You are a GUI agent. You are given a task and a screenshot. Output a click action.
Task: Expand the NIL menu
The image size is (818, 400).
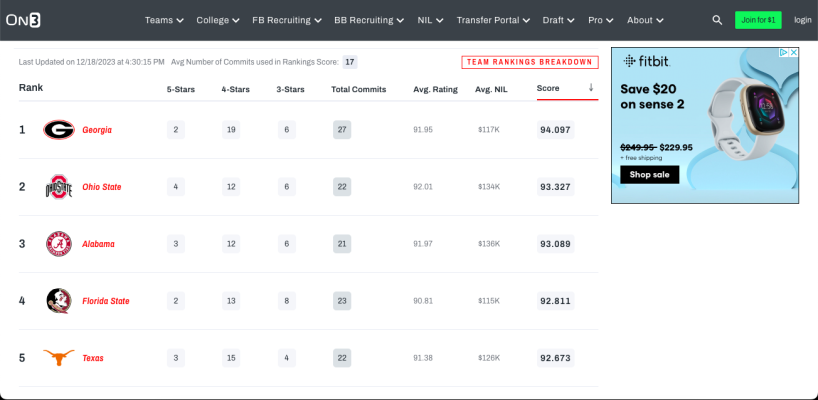tap(430, 20)
